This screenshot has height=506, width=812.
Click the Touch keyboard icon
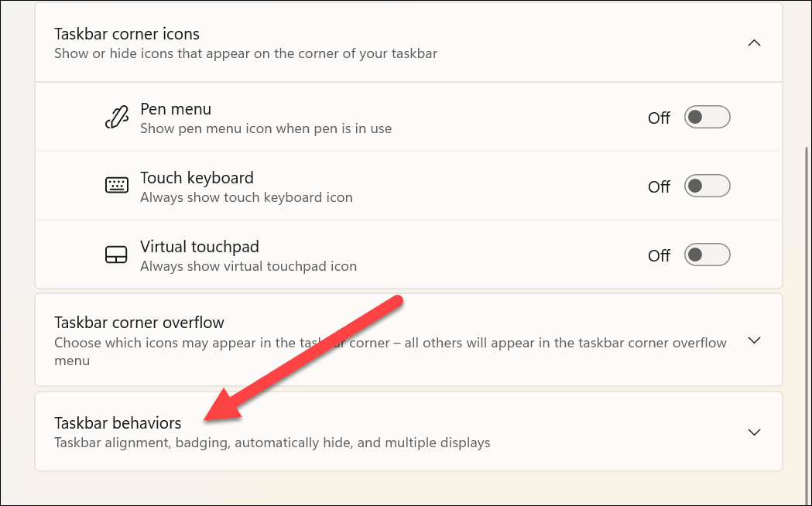click(x=116, y=186)
